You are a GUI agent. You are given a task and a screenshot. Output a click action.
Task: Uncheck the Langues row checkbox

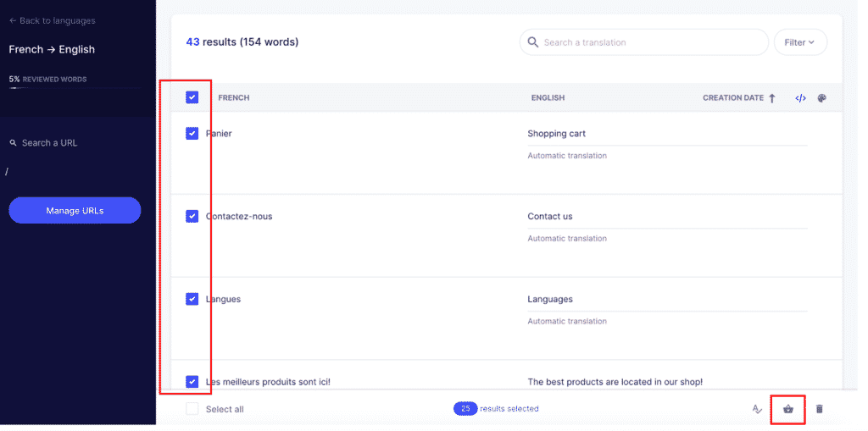192,299
